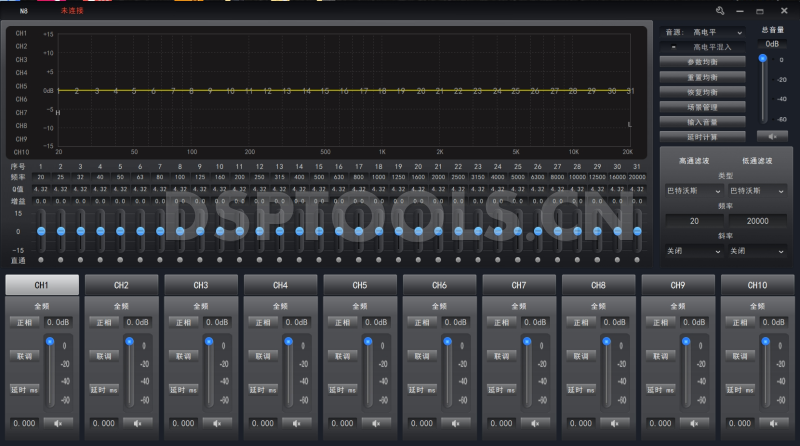Mute CH10 using its speaker icon
This screenshot has height=446, width=800.
773,423
